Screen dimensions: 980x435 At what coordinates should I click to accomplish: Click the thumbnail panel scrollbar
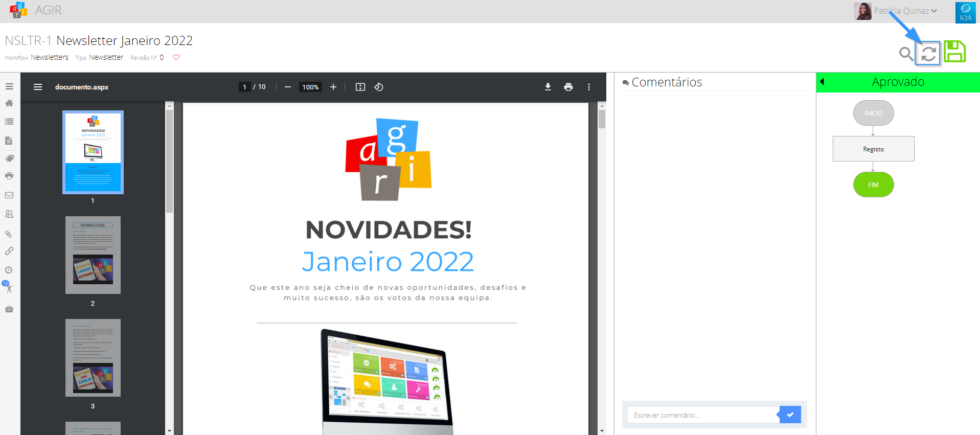tap(169, 161)
